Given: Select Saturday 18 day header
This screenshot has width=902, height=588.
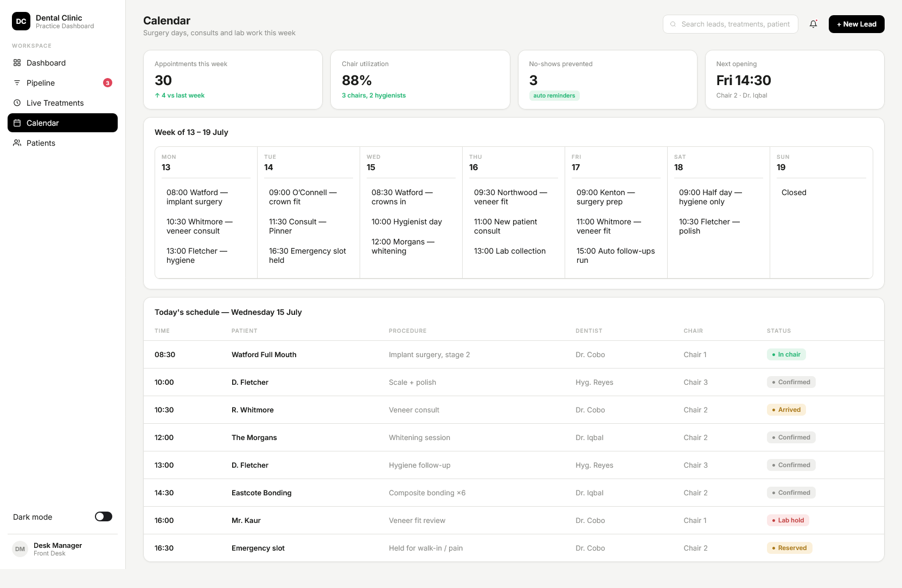Looking at the screenshot, I should (719, 163).
